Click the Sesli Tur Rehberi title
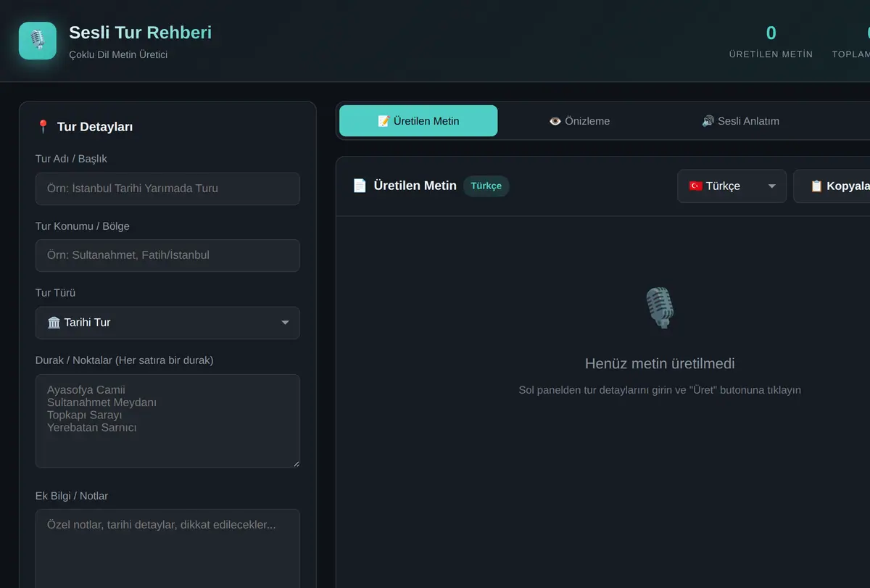This screenshot has width=870, height=588. (141, 33)
